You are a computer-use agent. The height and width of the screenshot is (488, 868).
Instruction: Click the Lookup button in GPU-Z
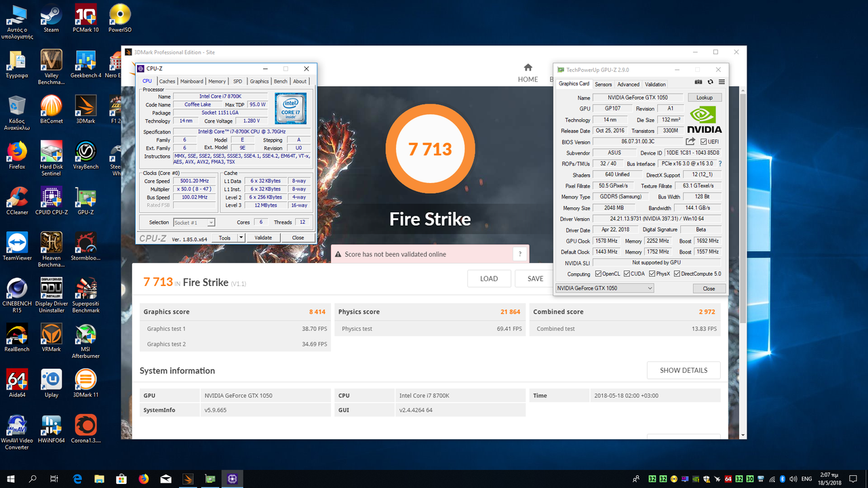[705, 98]
